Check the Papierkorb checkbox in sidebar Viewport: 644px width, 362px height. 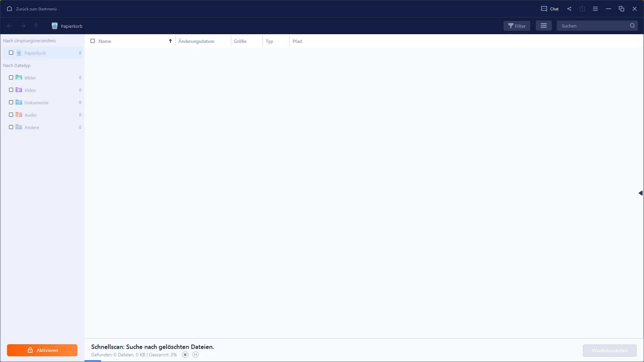(x=11, y=53)
